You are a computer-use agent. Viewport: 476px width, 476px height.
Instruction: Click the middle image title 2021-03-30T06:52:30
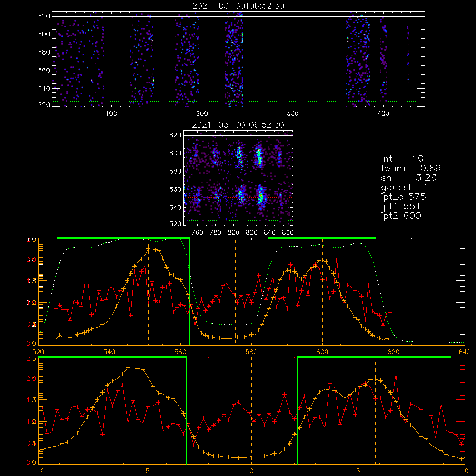click(x=238, y=125)
